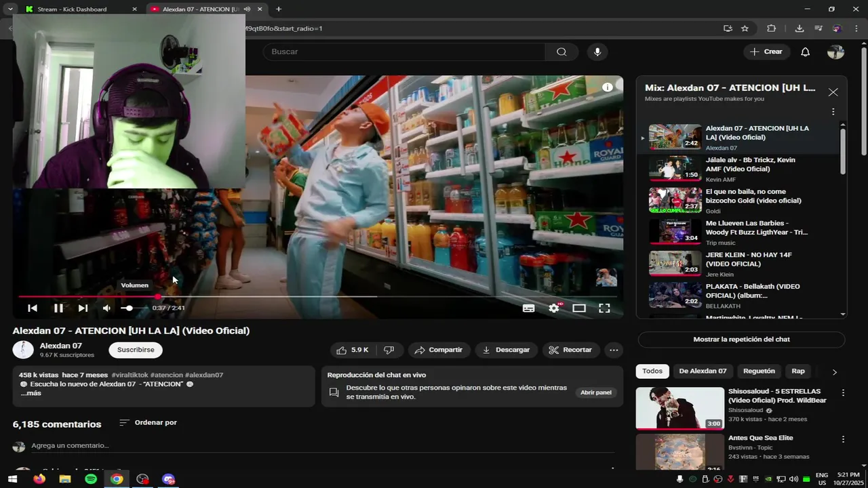Open YouTube notifications bell

click(805, 52)
